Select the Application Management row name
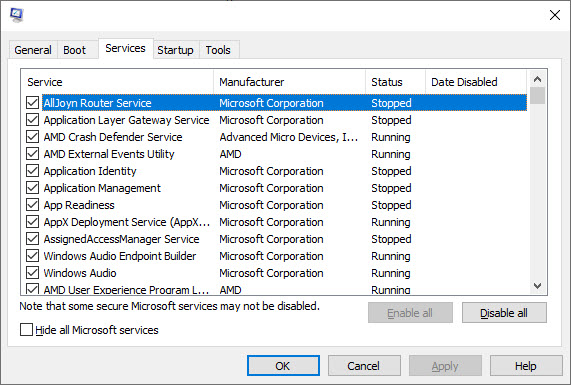Viewport: 571px width, 385px height. (x=102, y=188)
